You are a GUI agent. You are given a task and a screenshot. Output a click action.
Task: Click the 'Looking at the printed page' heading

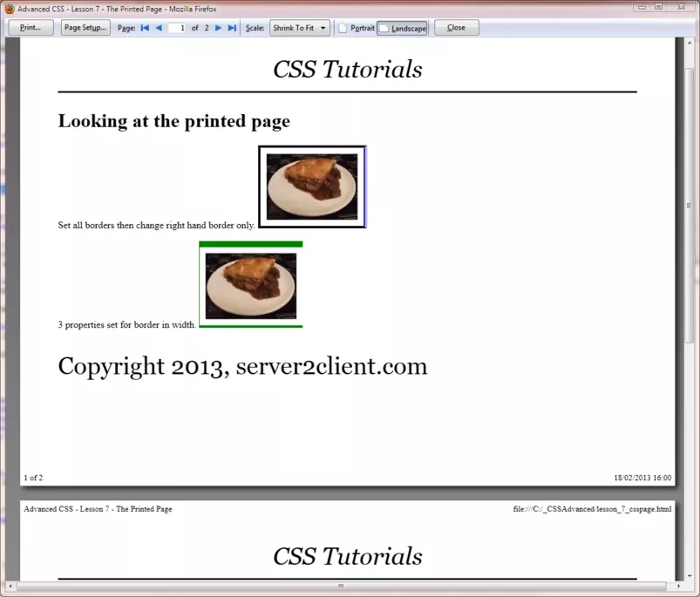(x=174, y=121)
